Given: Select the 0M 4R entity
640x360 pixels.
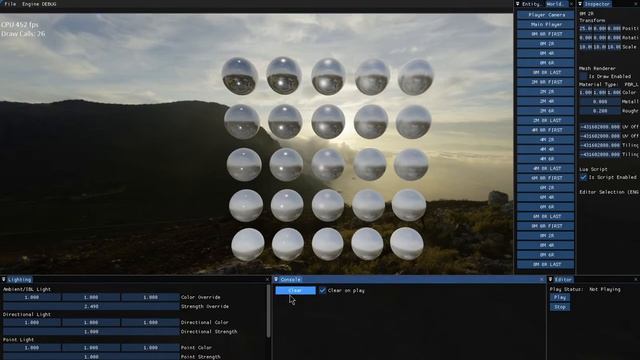Looking at the screenshot, I should point(546,53).
